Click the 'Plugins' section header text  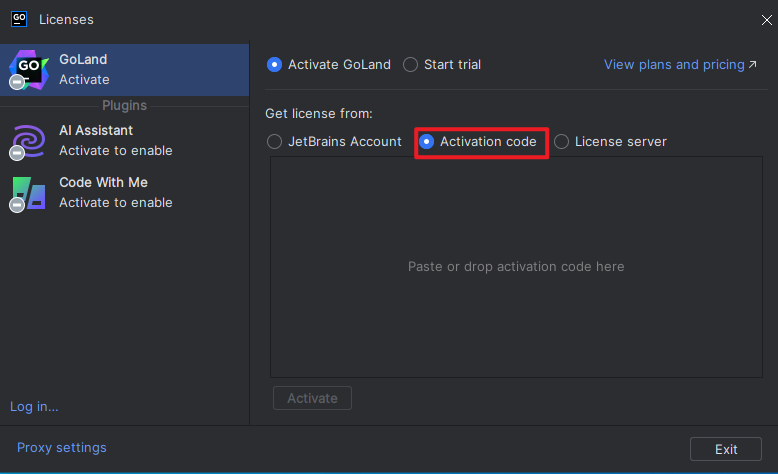click(125, 106)
